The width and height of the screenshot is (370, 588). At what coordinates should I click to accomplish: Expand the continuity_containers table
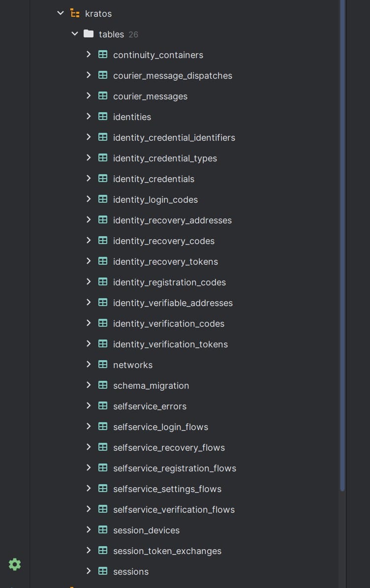89,55
